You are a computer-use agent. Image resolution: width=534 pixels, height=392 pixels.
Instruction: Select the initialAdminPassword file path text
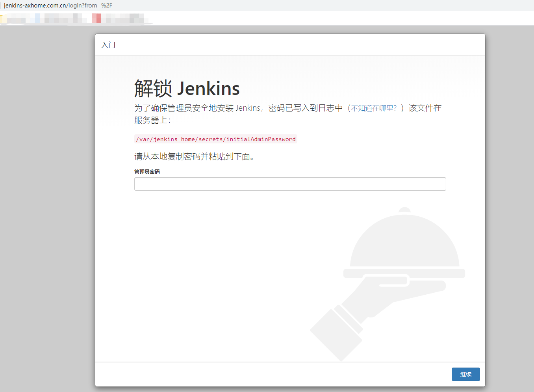216,139
